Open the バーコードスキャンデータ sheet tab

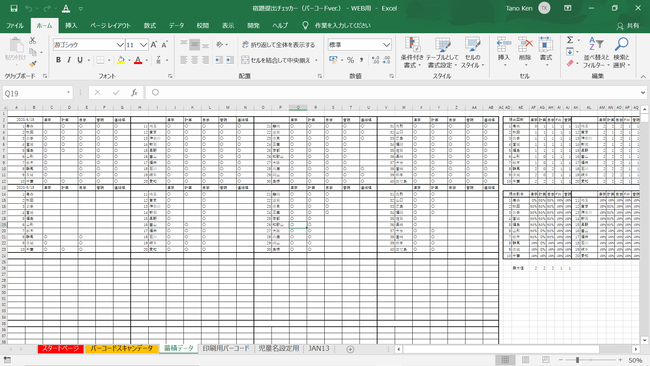122,349
